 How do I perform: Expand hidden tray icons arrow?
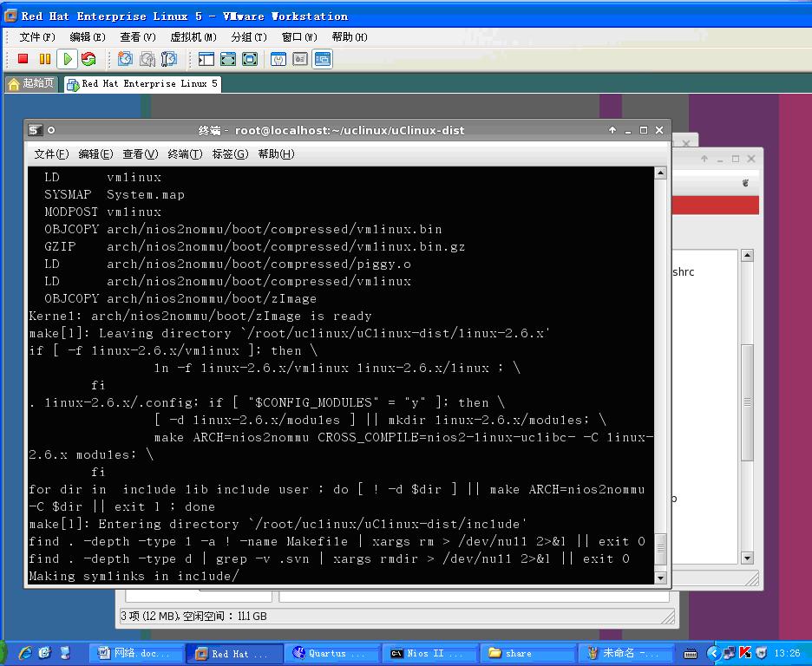[714, 653]
